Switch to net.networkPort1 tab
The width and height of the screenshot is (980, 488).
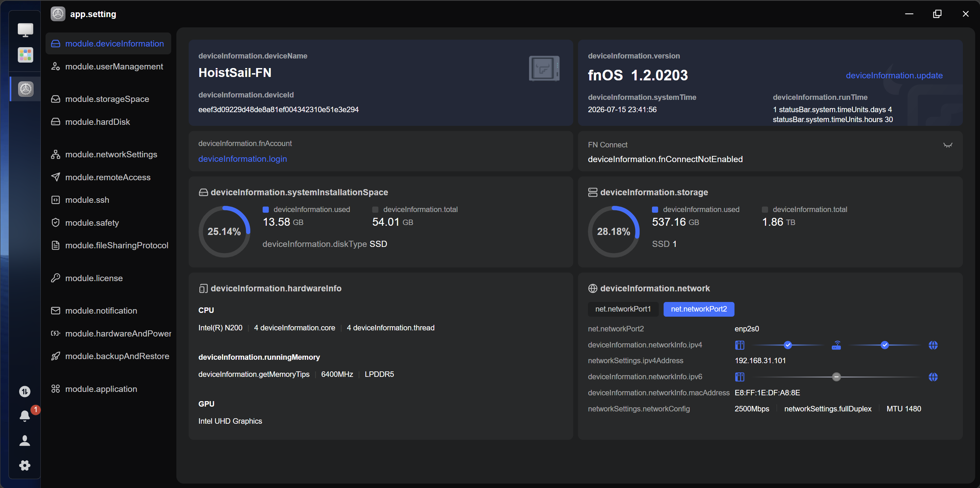pos(623,309)
